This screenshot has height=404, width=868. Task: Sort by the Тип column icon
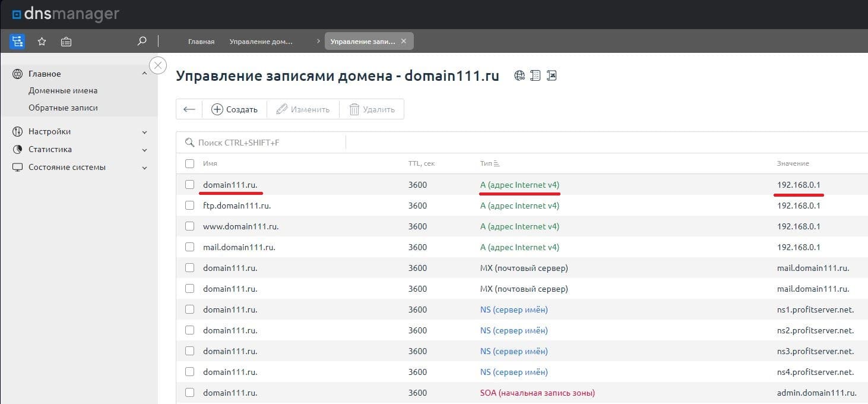[497, 163]
